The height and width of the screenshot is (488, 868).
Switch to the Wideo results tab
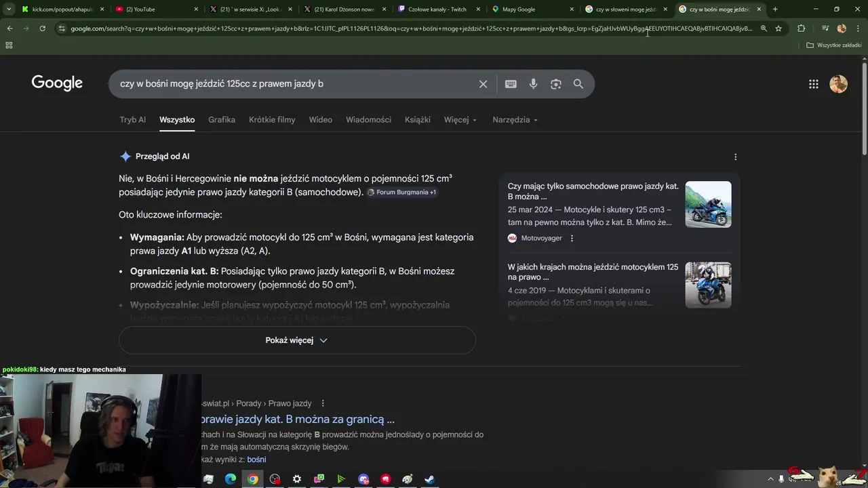click(x=321, y=119)
